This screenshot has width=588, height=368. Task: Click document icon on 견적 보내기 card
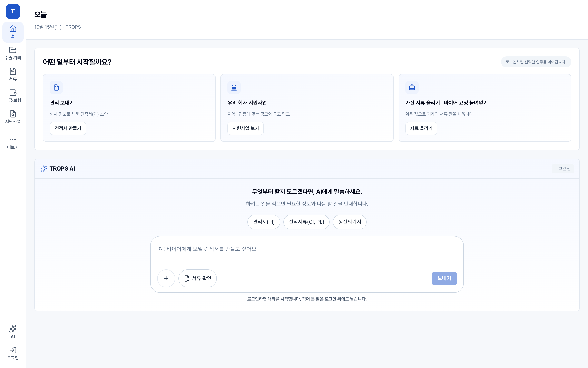(56, 87)
